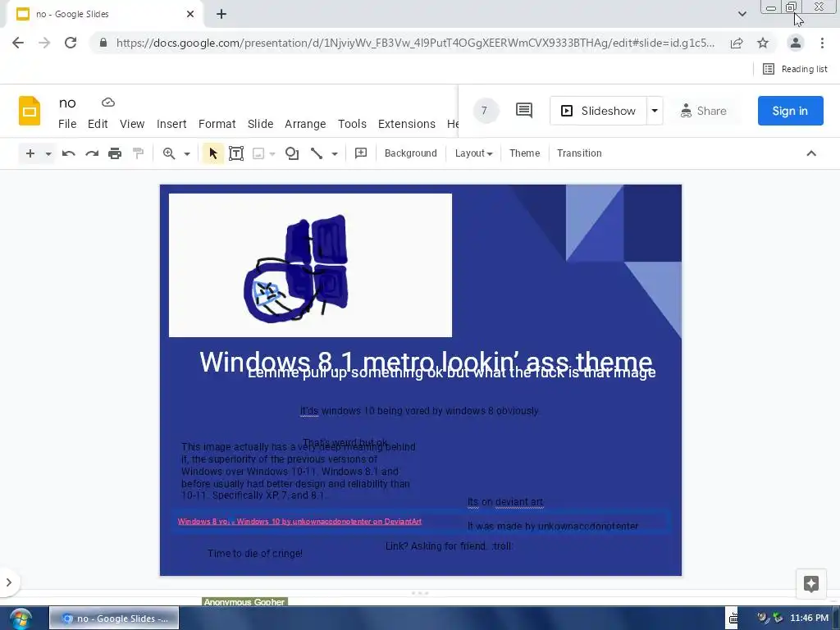This screenshot has height=630, width=840.
Task: Click the Add comment toolbar icon
Action: (361, 153)
